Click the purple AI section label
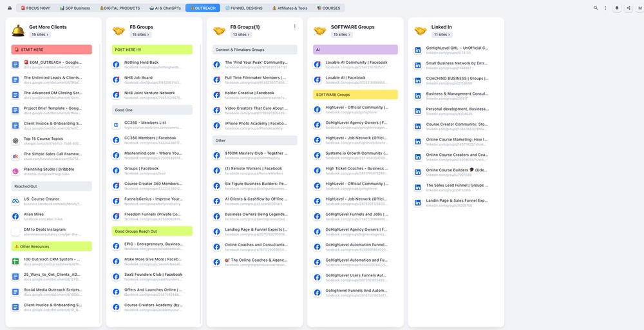The image size is (644, 330). tap(355, 50)
